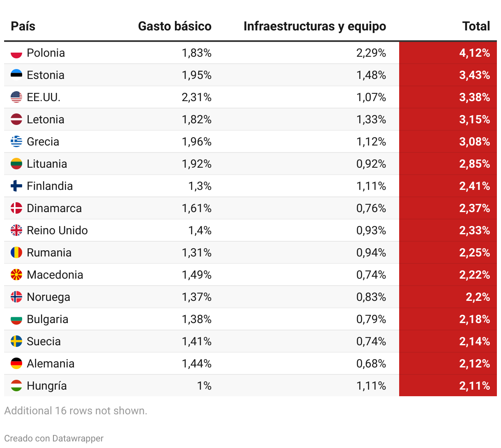The width and height of the screenshot is (501, 448).
Task: Click the Greece flag icon
Action: (x=16, y=142)
